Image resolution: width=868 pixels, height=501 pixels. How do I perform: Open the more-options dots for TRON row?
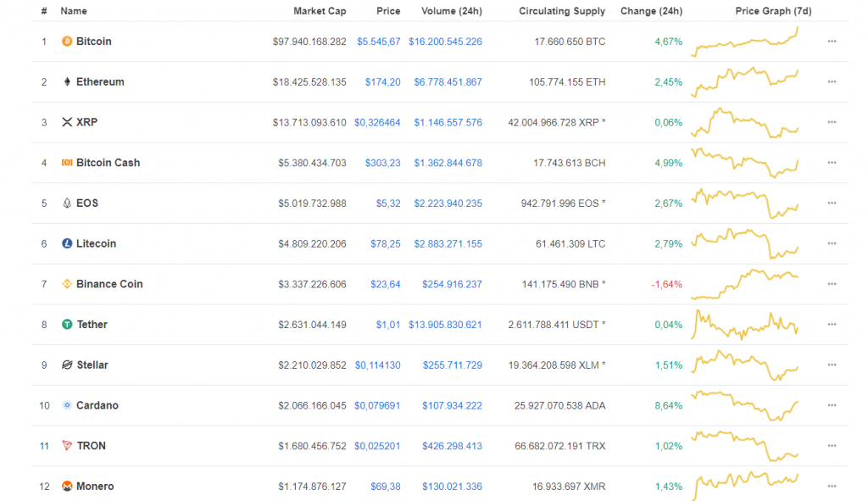pos(832,446)
